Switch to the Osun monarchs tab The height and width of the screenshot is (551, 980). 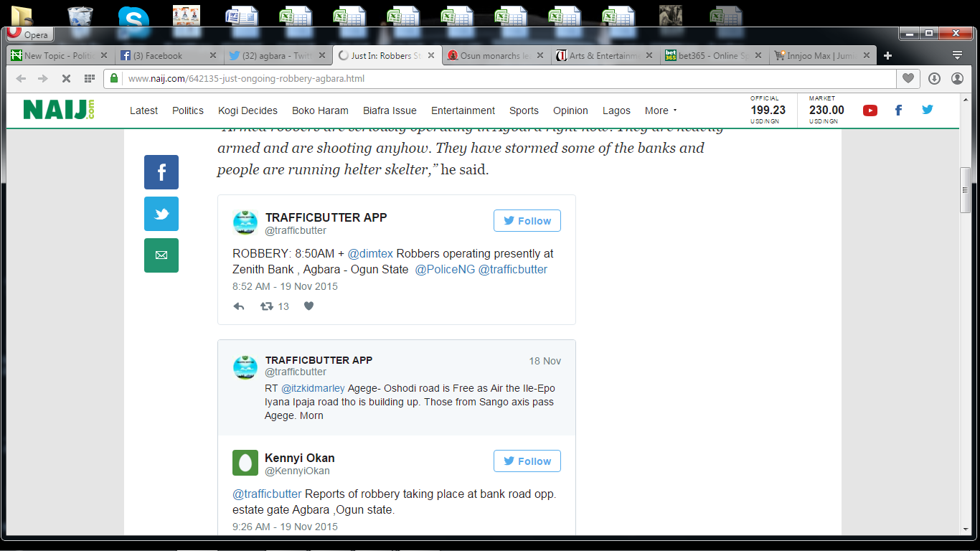[495, 56]
